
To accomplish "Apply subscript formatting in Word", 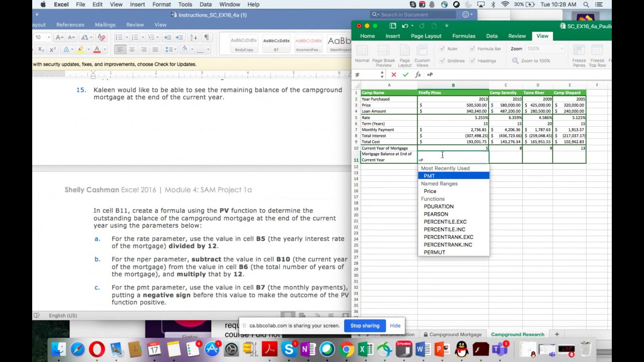I will (41, 50).
